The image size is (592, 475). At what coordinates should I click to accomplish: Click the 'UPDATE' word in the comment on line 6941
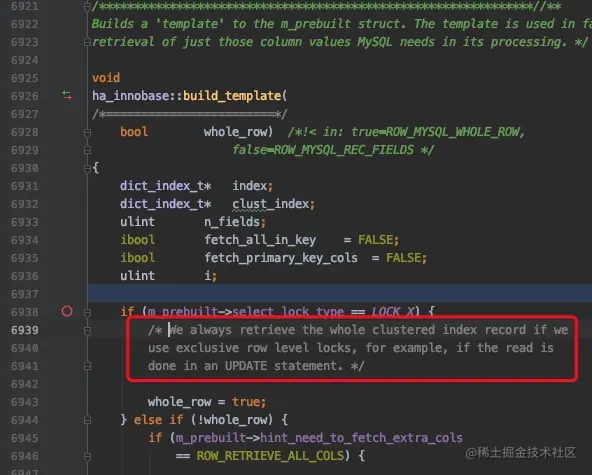(x=246, y=366)
